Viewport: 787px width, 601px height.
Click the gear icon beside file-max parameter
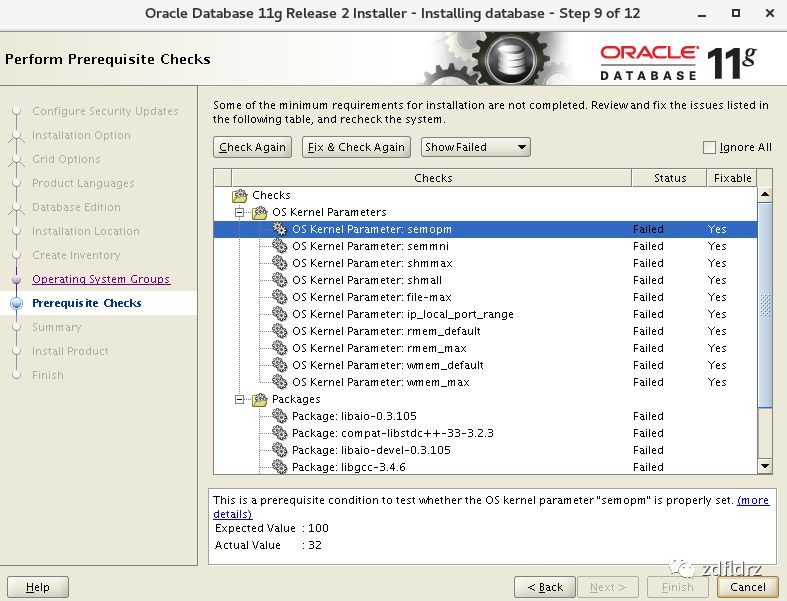(x=279, y=297)
